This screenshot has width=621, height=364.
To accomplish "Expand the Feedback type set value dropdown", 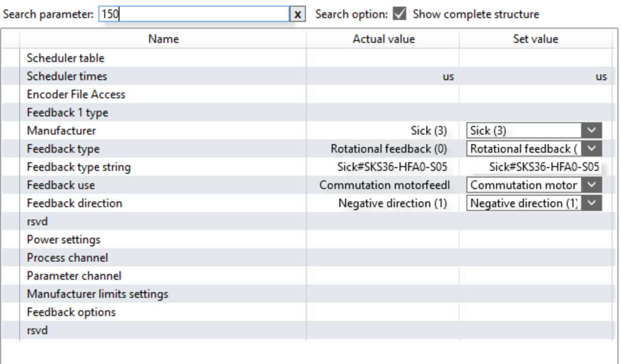I will [593, 149].
